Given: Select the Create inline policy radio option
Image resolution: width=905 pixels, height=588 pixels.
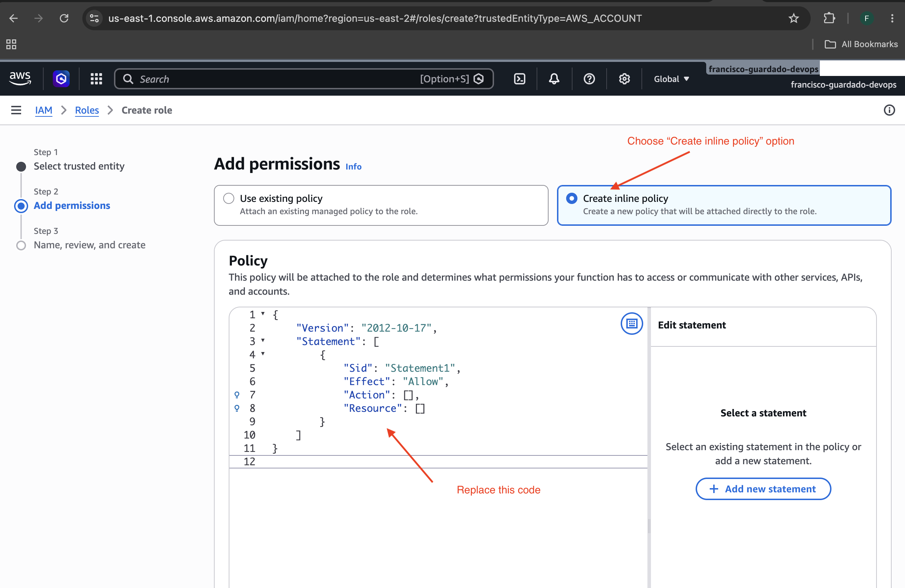Looking at the screenshot, I should [571, 198].
